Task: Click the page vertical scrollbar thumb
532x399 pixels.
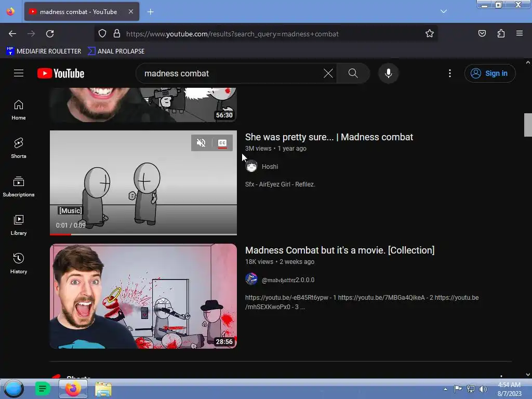Action: point(528,125)
